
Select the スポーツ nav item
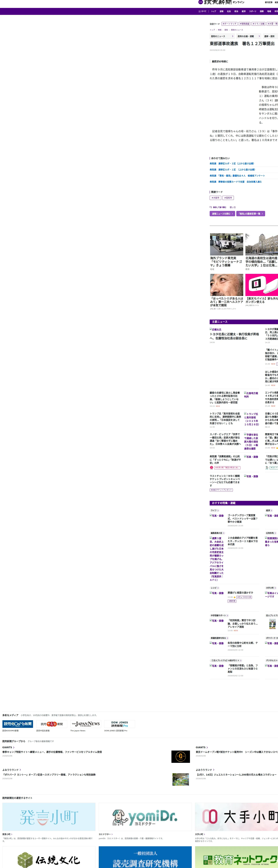click(x=253, y=11)
